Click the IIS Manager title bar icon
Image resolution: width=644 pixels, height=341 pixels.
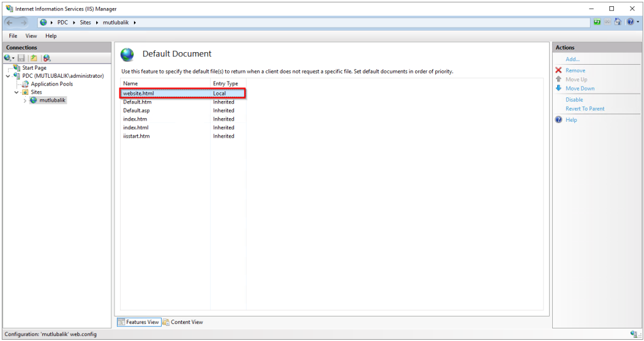(x=9, y=8)
